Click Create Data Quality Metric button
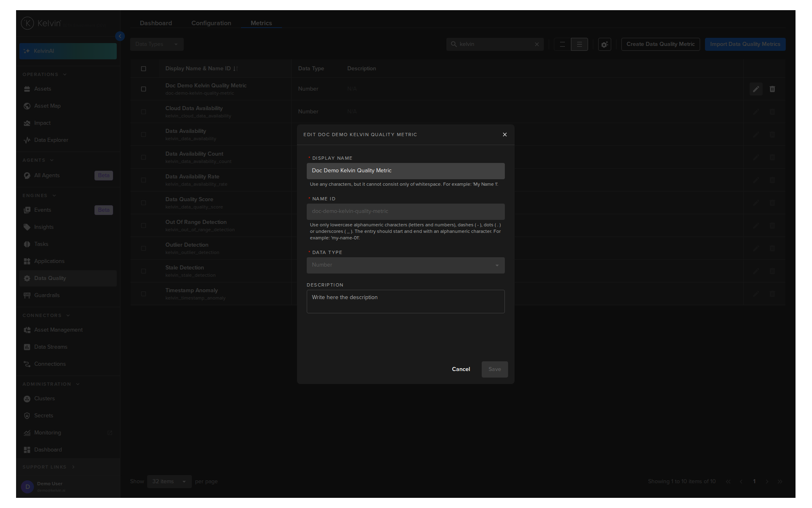This screenshot has height=508, width=812. tap(661, 44)
